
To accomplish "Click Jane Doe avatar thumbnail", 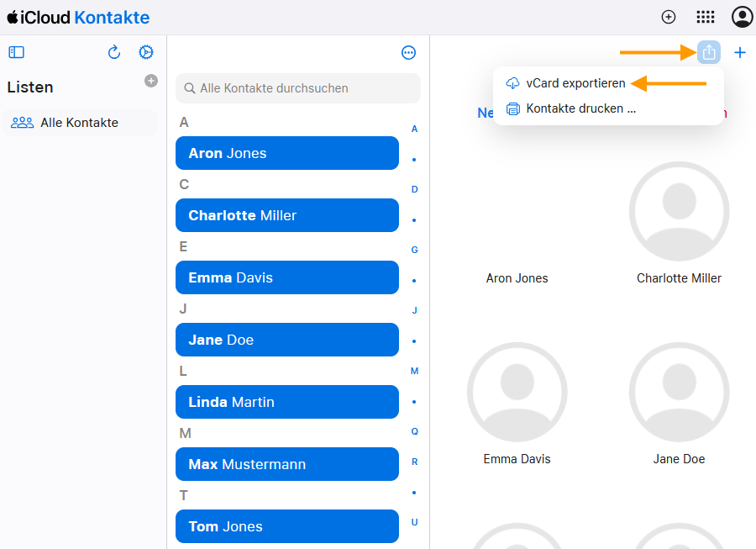I will click(679, 393).
